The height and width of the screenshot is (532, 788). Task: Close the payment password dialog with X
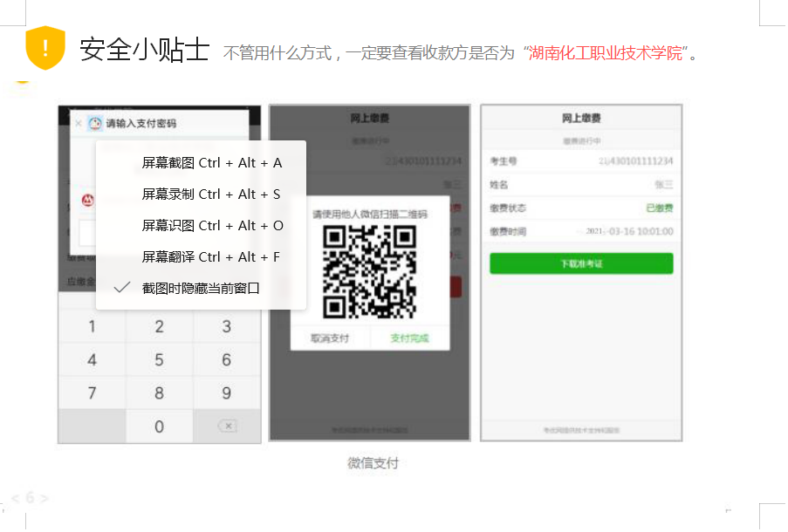[x=79, y=124]
